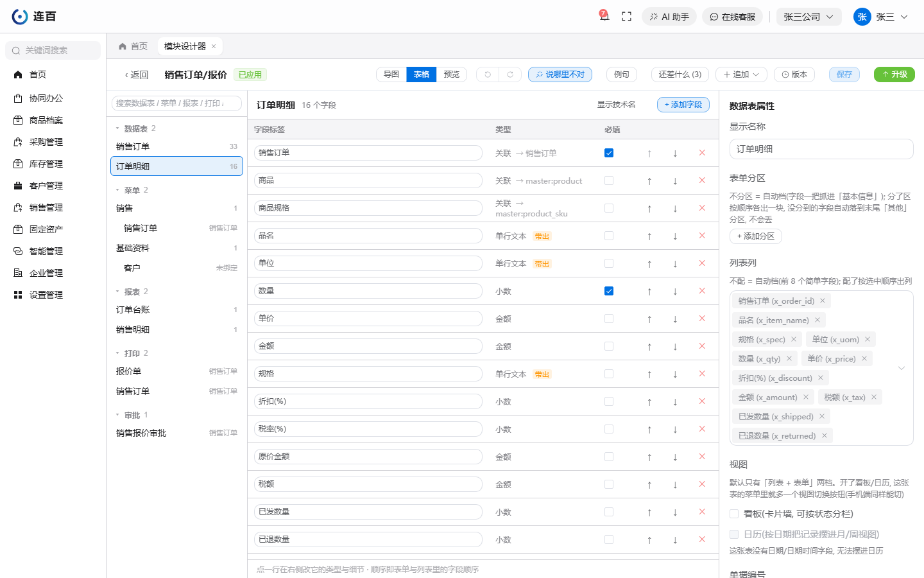924x578 pixels.
Task: Open the 张三 user menu
Action: [880, 17]
